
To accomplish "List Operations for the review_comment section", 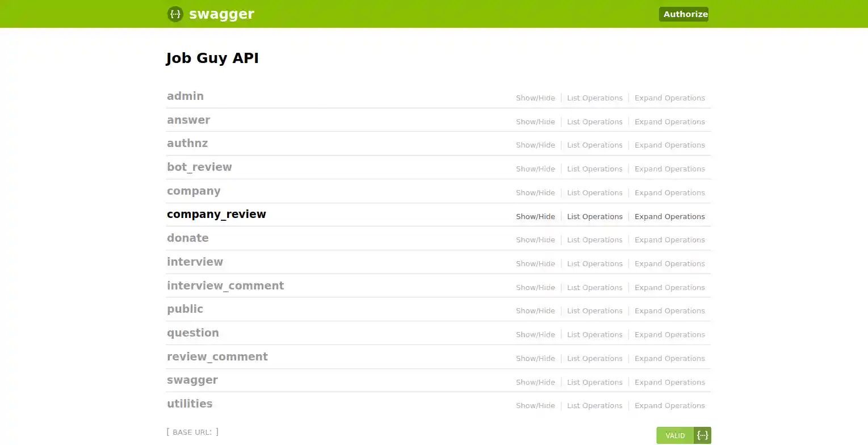I will [x=594, y=358].
